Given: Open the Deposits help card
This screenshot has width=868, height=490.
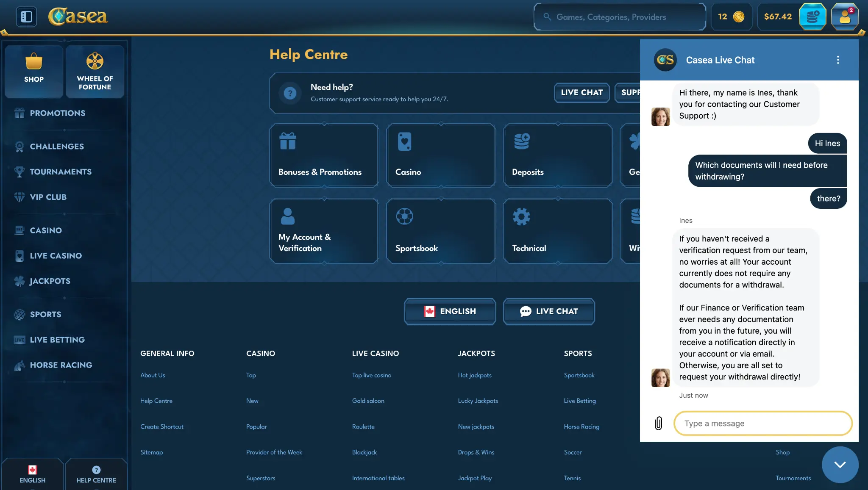Looking at the screenshot, I should point(558,155).
